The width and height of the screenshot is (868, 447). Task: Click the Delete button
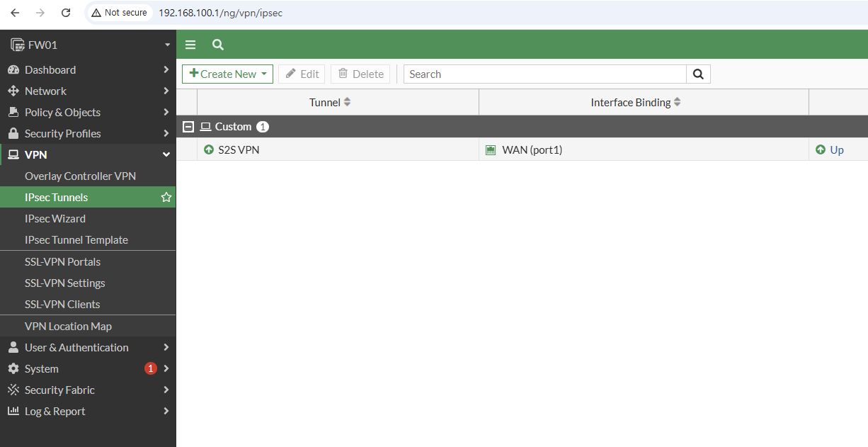pyautogui.click(x=360, y=74)
